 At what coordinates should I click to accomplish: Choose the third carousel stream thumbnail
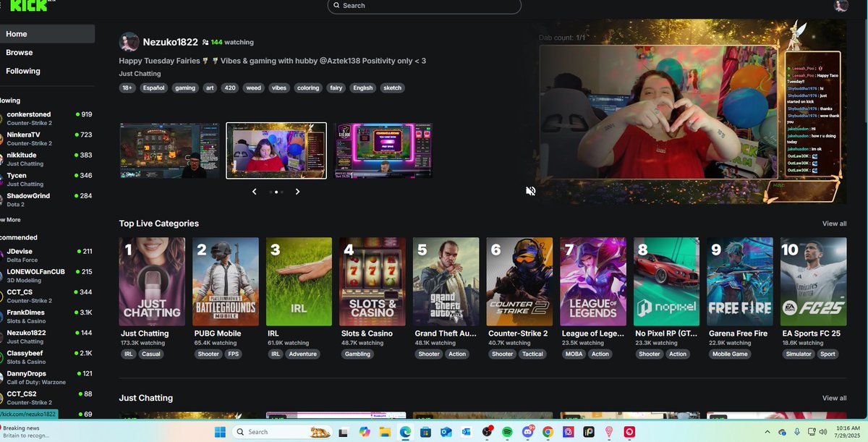[x=383, y=150]
